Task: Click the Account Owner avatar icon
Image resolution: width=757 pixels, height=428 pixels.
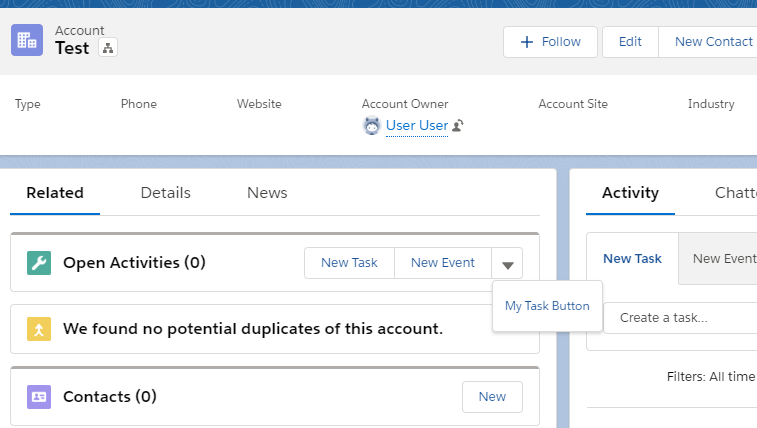Action: coord(372,126)
